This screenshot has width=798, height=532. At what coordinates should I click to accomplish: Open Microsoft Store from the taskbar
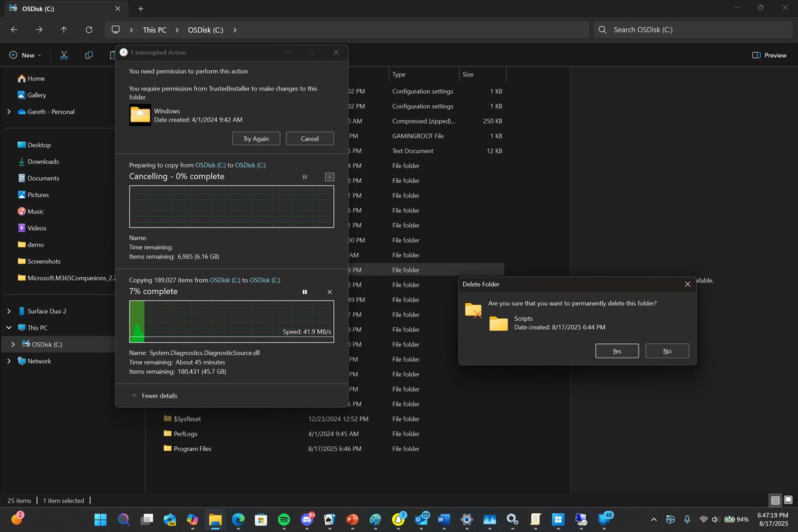coord(261,519)
